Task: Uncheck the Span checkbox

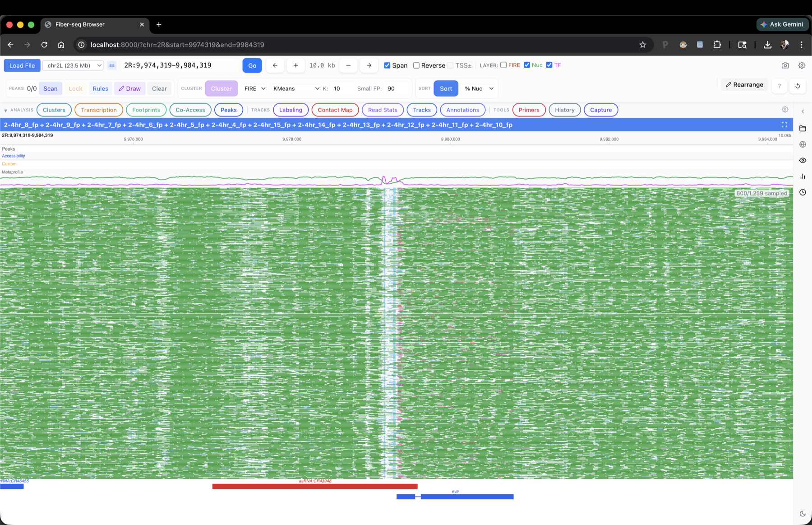Action: point(387,65)
